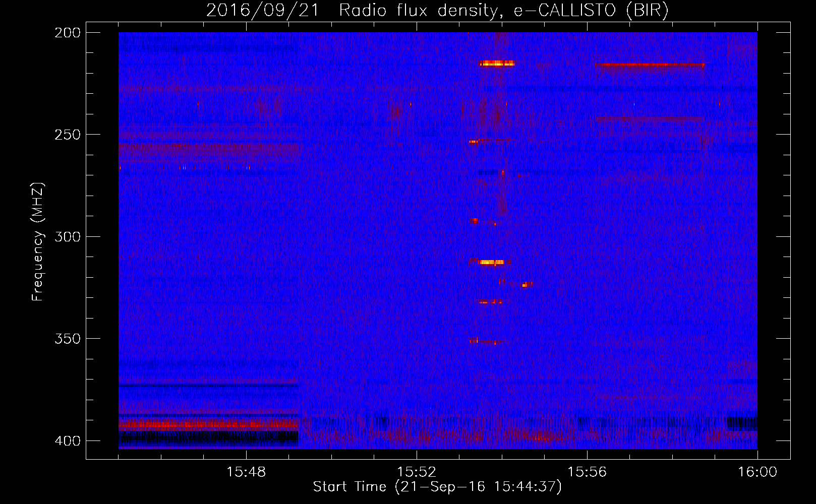816x504 pixels.
Task: Click the long red emission line after 15:56
Action: coord(650,65)
